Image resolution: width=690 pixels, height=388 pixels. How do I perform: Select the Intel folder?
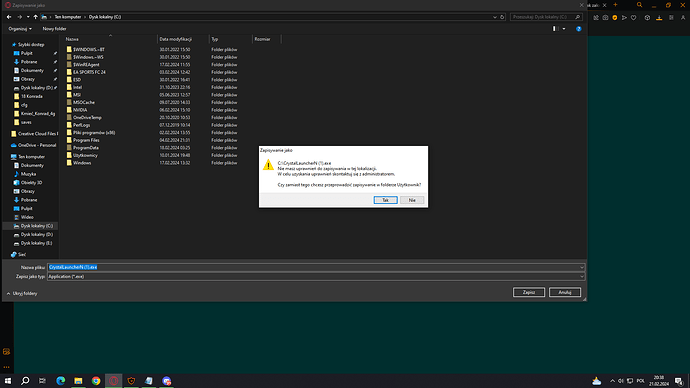tap(77, 87)
